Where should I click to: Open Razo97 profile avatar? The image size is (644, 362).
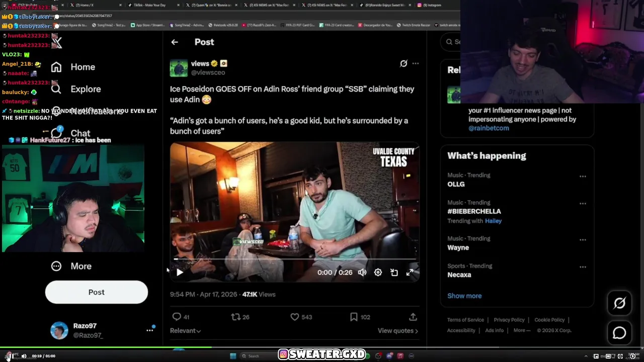[x=59, y=330]
